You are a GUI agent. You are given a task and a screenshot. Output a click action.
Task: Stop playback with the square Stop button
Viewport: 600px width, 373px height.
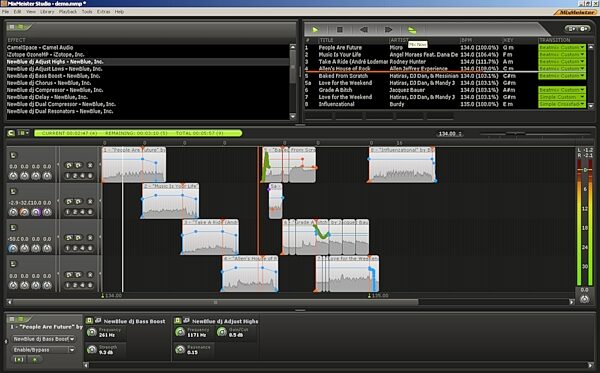pyautogui.click(x=339, y=29)
